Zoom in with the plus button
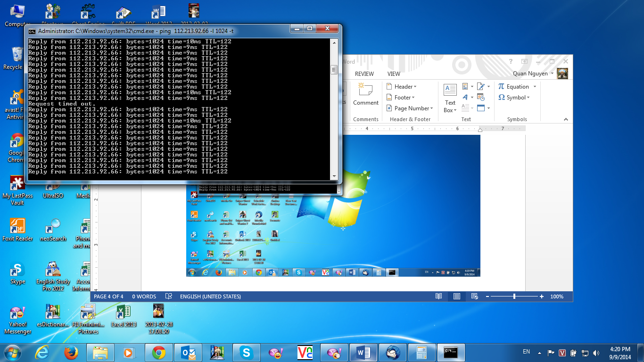Viewport: 644px width, 362px height. coord(542,296)
